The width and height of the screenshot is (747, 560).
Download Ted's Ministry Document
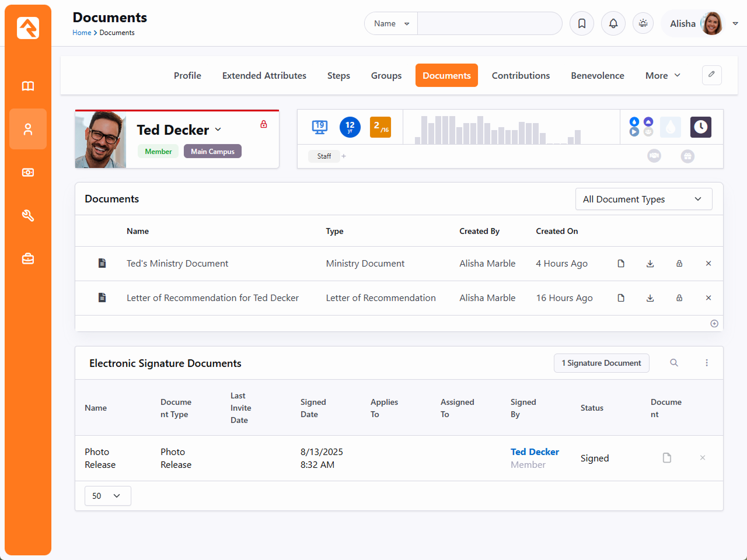click(x=650, y=264)
